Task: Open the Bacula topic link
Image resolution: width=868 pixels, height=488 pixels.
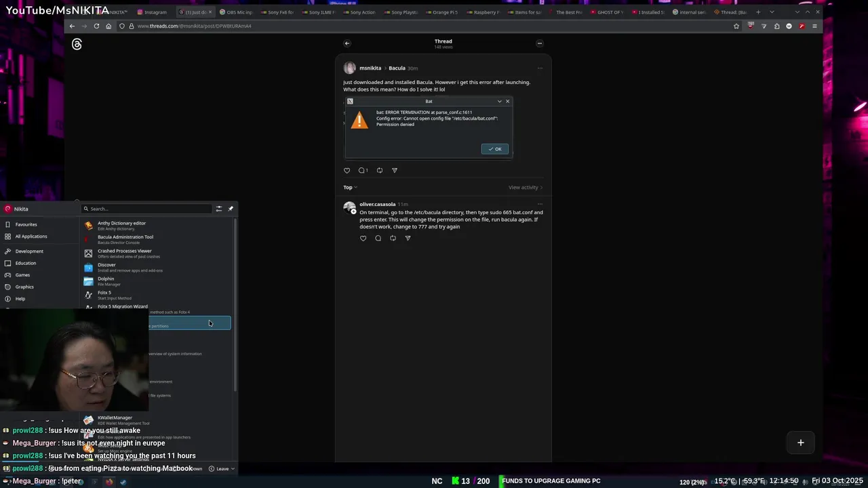Action: click(397, 68)
